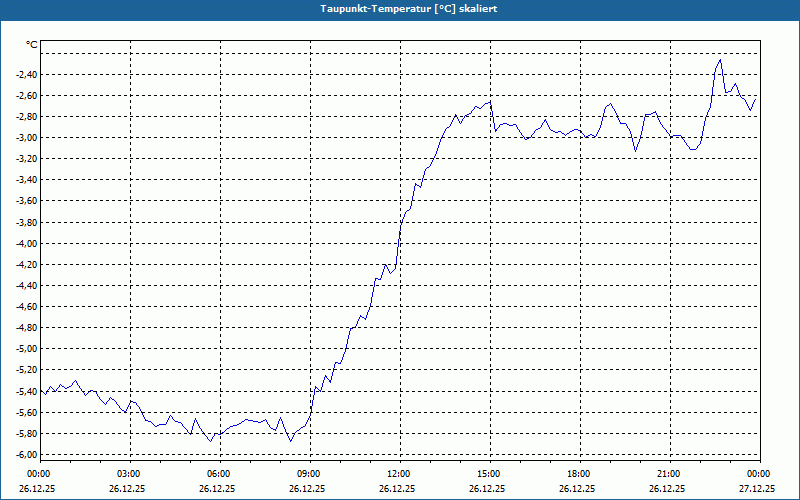800x500 pixels.
Task: Click the -5,40 y-axis label
Action: point(26,391)
